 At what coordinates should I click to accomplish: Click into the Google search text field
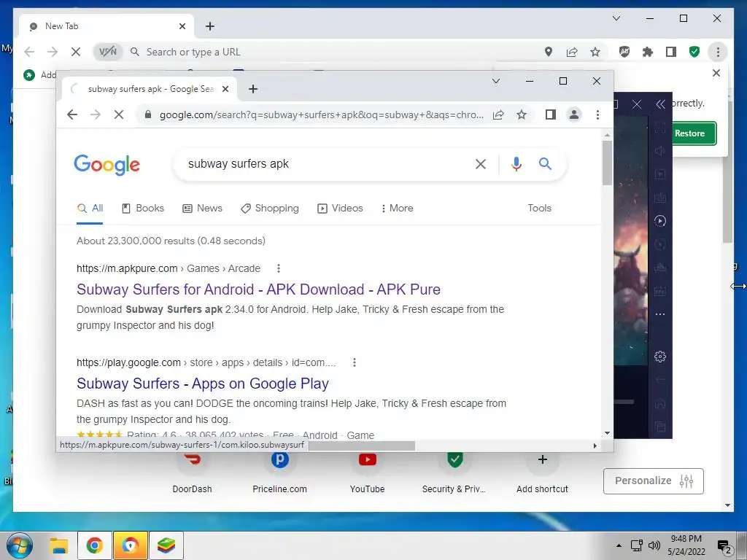tap(324, 164)
